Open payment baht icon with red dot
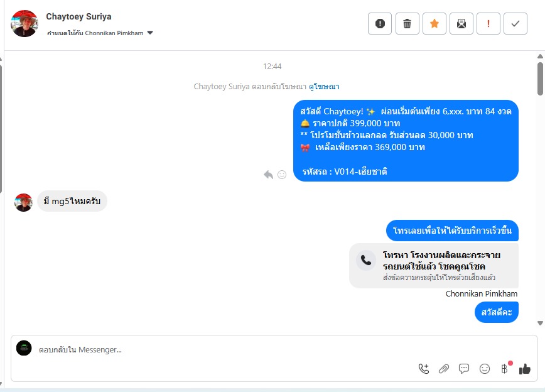This screenshot has height=392, width=545. click(x=505, y=368)
